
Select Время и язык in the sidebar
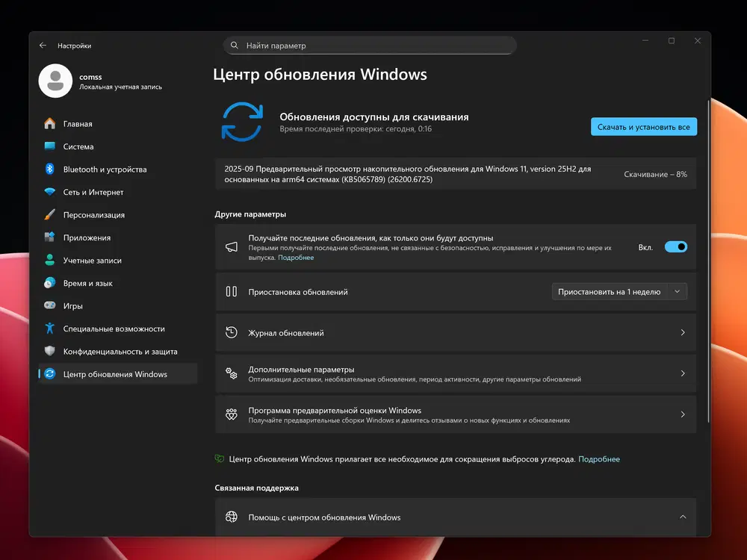click(x=118, y=283)
